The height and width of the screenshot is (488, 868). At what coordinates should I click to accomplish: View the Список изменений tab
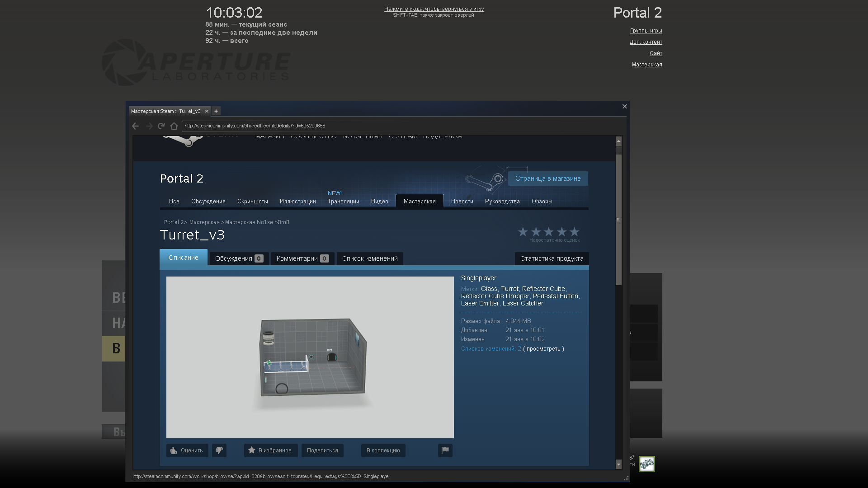pyautogui.click(x=370, y=259)
